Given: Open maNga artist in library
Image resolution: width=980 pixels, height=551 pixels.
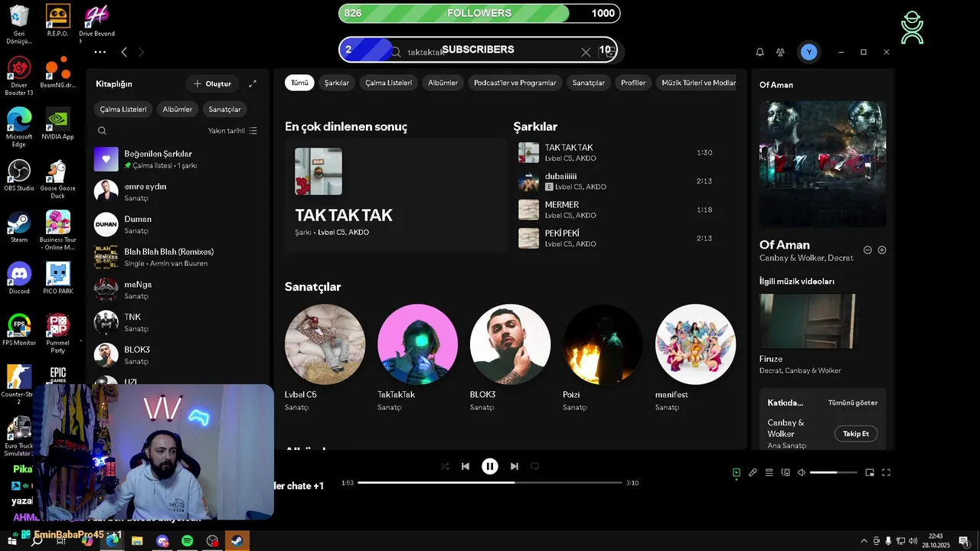Looking at the screenshot, I should pos(178,290).
